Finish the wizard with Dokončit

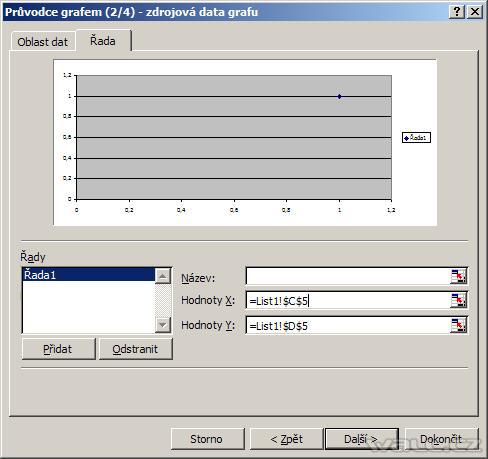[x=441, y=439]
